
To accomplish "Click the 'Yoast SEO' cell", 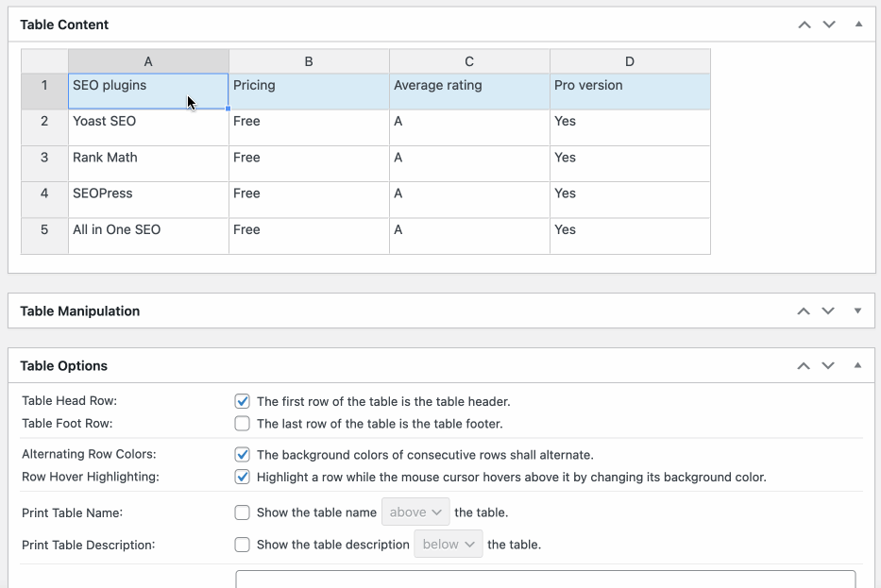I will [x=148, y=127].
